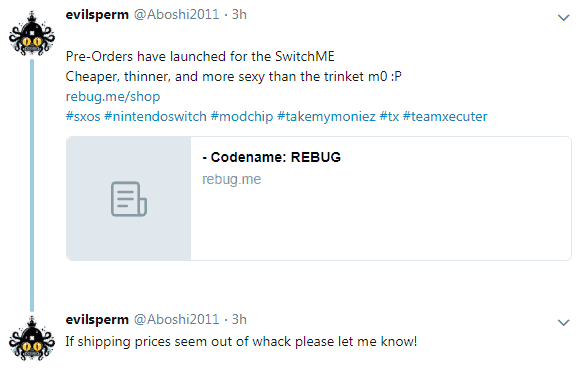Open the #nintendoswitch hashtag
580x390 pixels.
pos(155,117)
